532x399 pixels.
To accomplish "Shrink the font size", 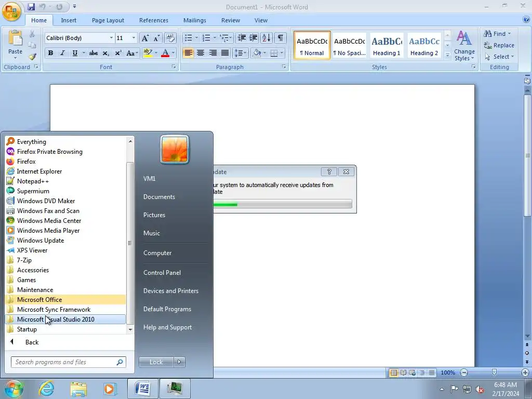I will click(156, 38).
